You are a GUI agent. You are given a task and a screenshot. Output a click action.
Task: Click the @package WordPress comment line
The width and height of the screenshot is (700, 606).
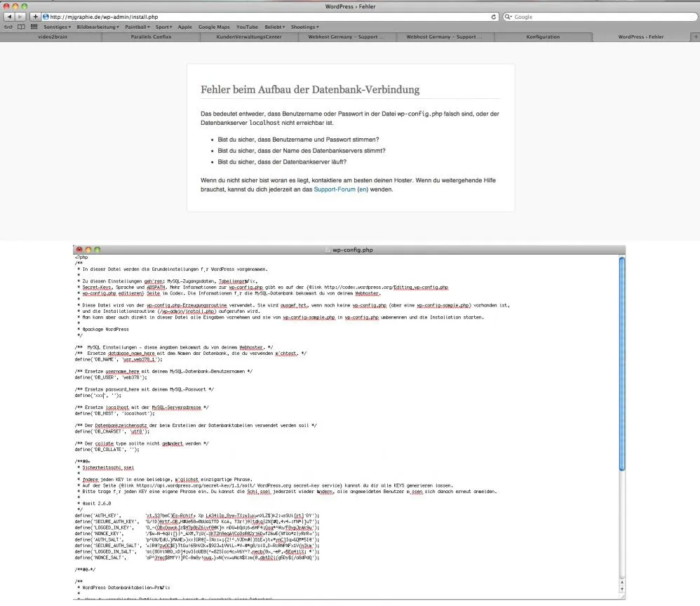point(105,330)
